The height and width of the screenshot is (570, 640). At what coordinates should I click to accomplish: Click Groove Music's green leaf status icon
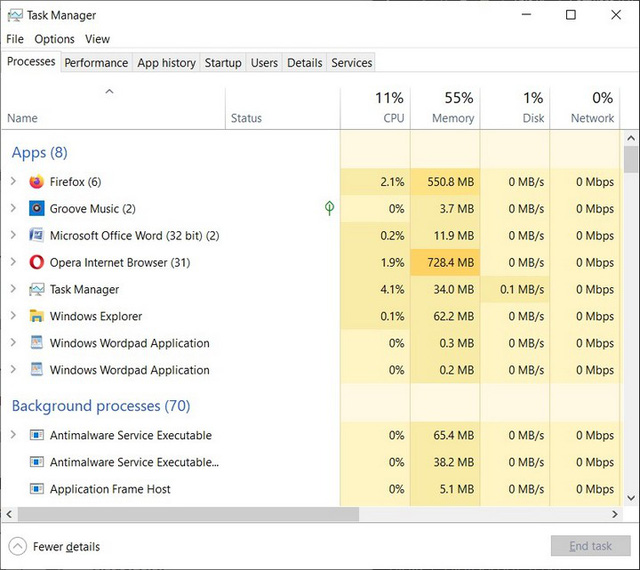[x=329, y=208]
